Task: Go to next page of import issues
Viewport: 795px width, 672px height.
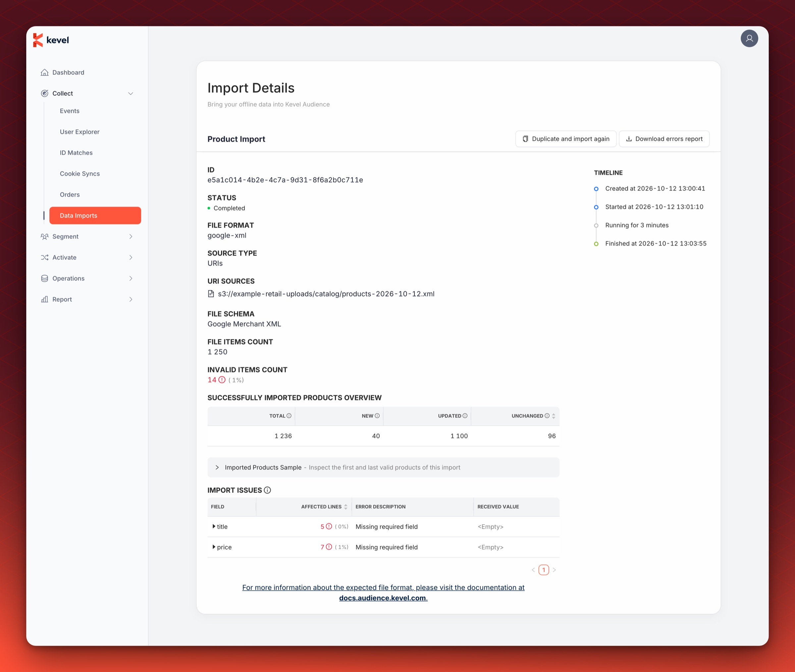Action: pos(555,570)
